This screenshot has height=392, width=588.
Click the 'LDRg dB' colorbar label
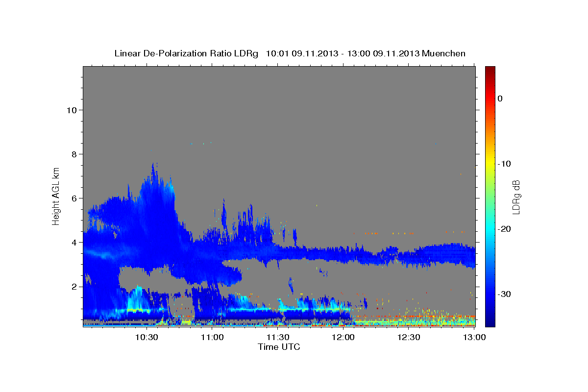[515, 197]
